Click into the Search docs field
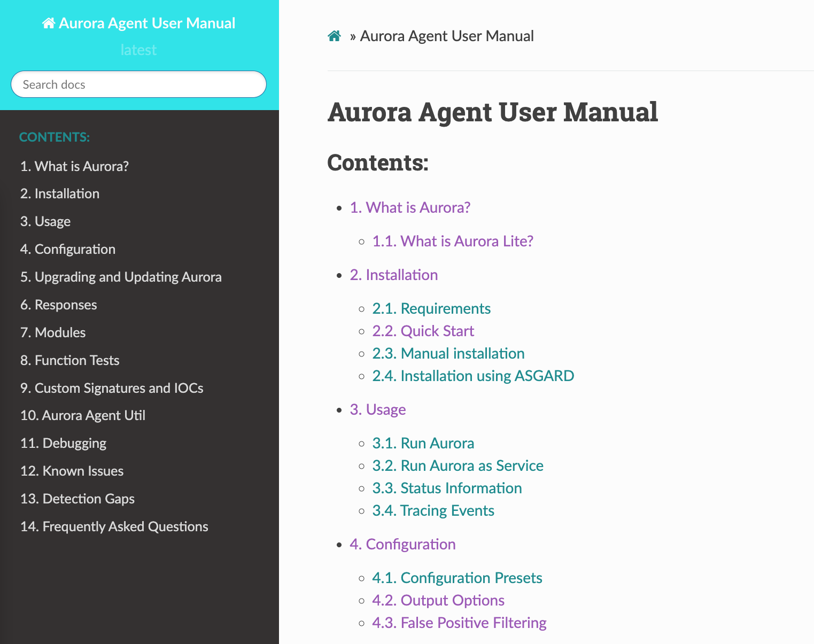 [139, 84]
